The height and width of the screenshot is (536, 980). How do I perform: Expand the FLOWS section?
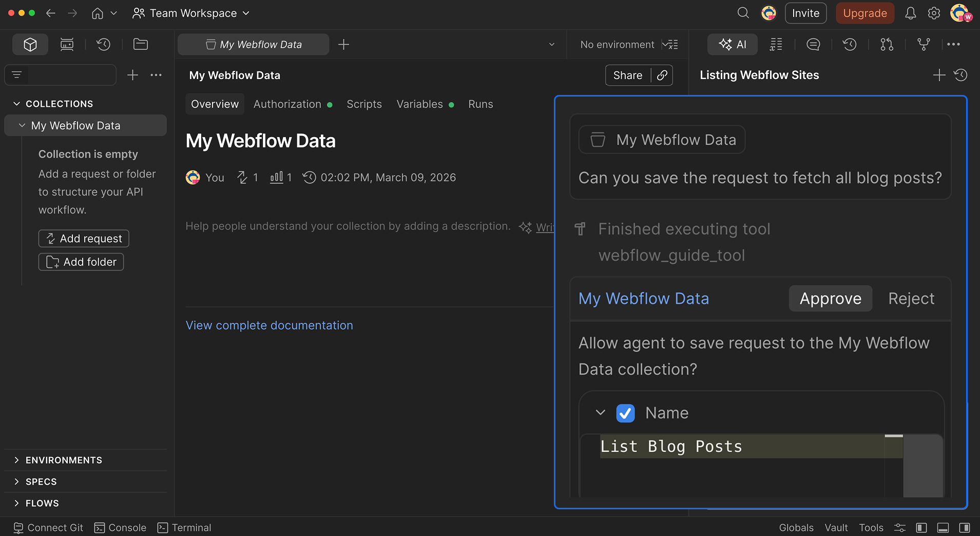tap(16, 503)
